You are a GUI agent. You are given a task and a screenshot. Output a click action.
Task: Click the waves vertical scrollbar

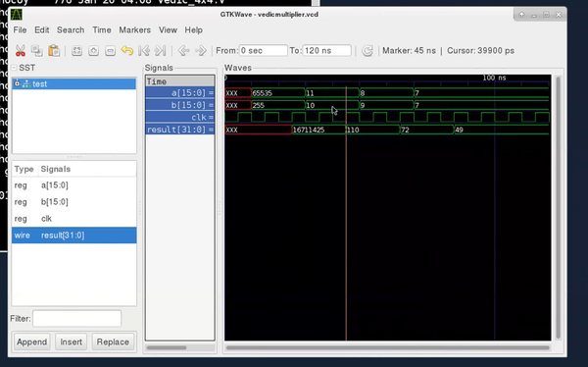[558, 207]
